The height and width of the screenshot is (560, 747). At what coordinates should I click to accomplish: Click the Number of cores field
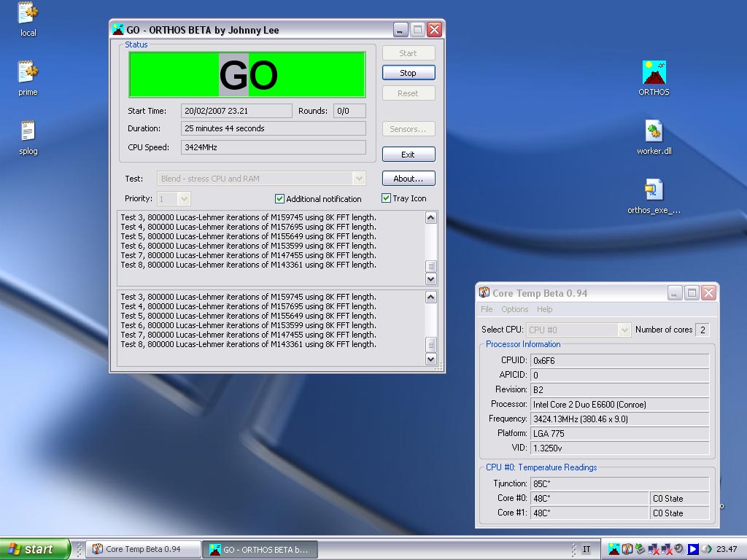703,330
